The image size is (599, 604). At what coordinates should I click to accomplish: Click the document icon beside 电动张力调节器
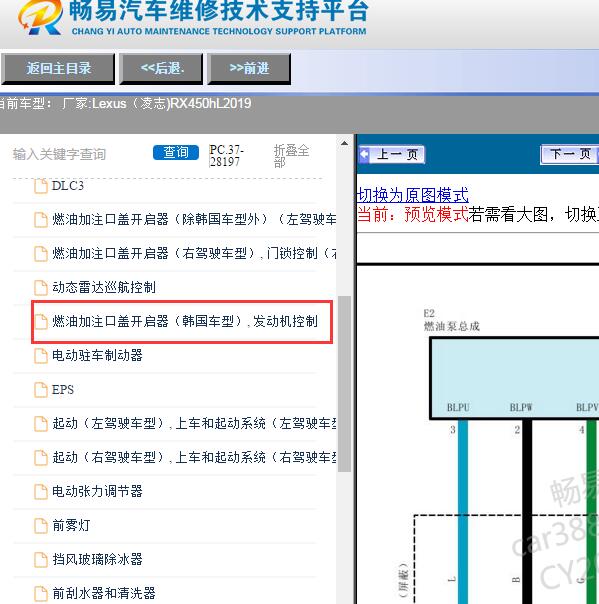pos(41,492)
